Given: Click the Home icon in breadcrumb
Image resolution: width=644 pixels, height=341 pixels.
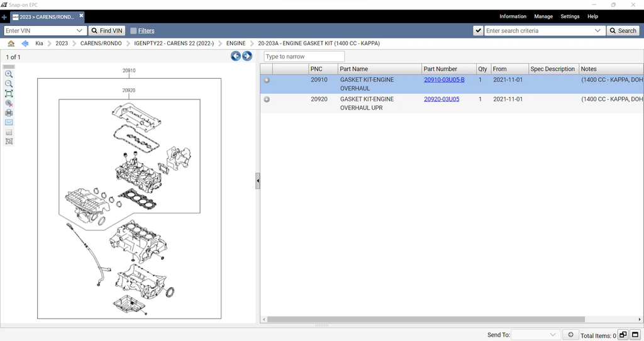Looking at the screenshot, I should pyautogui.click(x=11, y=43).
